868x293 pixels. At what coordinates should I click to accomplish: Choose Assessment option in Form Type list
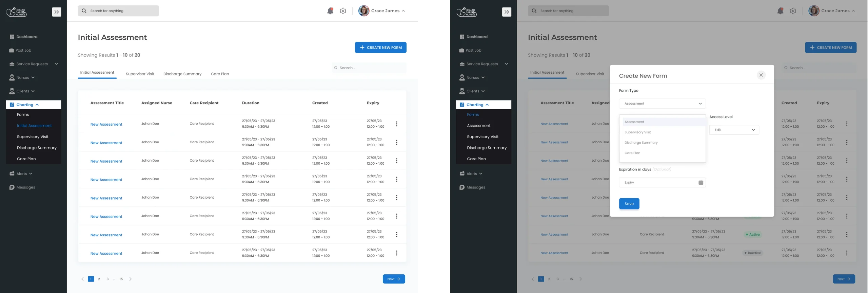[x=664, y=122]
